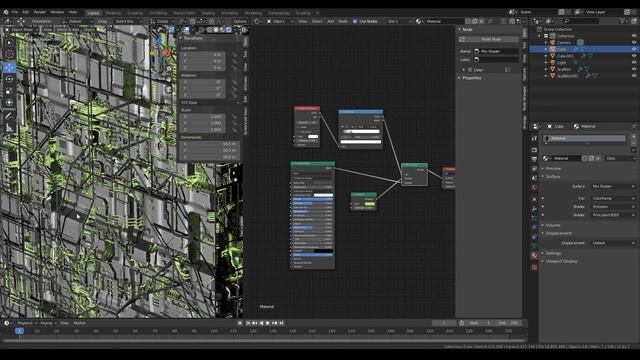Expand the Camera item in outliner
This screenshot has width=640, height=360.
pos(546,42)
